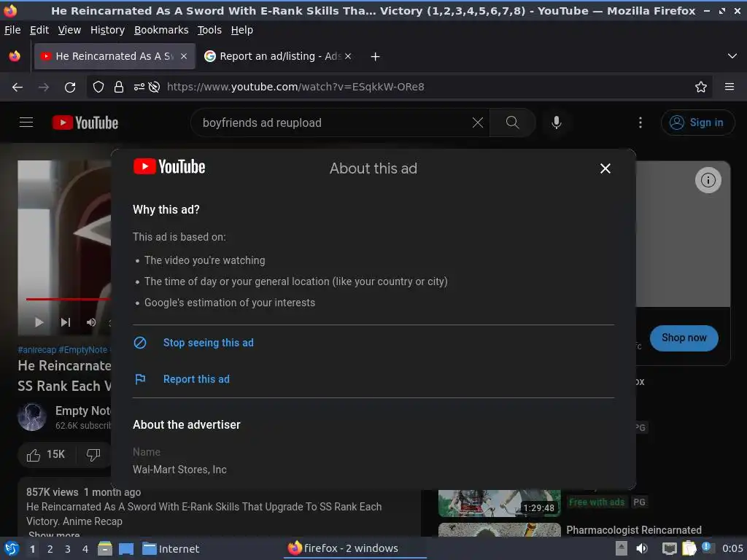Open the Internet taskbar folder
The image size is (747, 560).
[171, 549]
